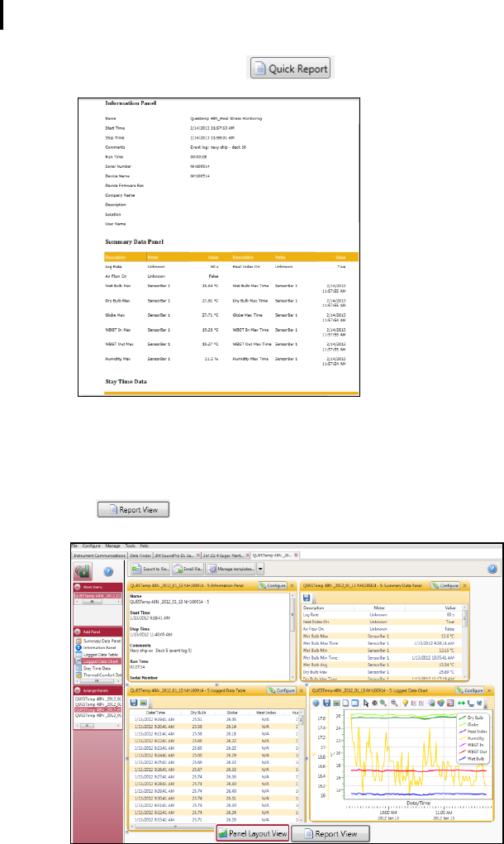504x844 pixels.
Task: Configure the Summary Data Panel
Action: pos(445,585)
